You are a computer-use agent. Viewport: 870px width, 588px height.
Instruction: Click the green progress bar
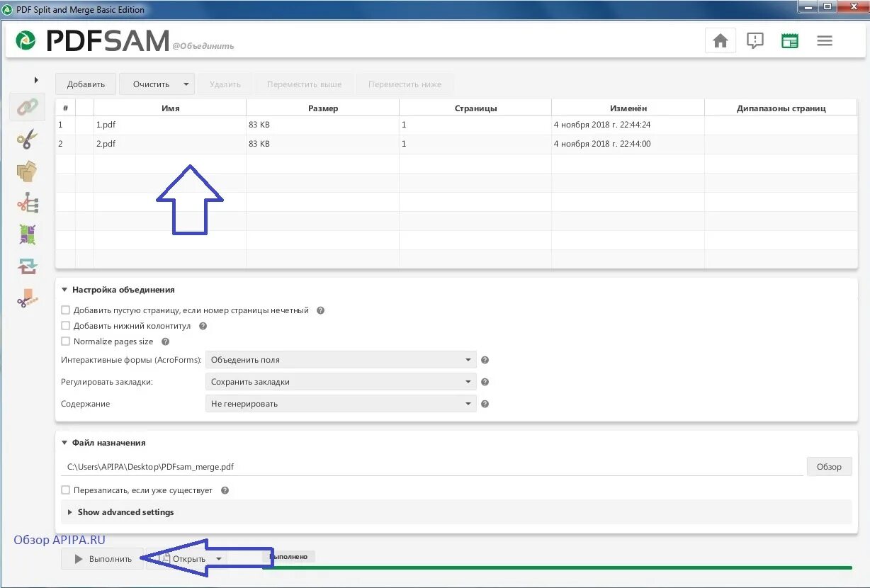[557, 567]
